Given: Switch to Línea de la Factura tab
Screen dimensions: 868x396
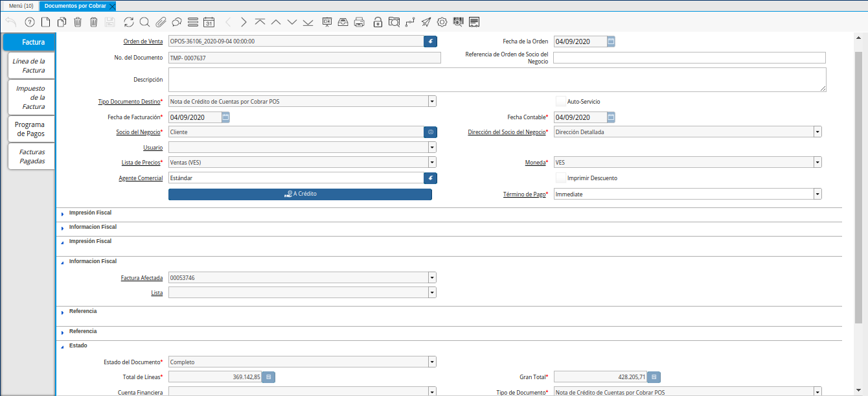Looking at the screenshot, I should pyautogui.click(x=31, y=65).
